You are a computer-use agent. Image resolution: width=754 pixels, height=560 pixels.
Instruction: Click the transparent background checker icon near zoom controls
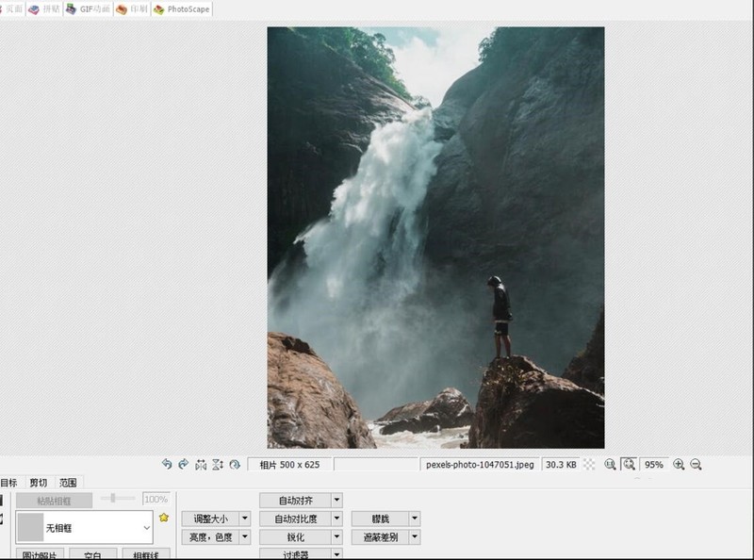click(589, 463)
